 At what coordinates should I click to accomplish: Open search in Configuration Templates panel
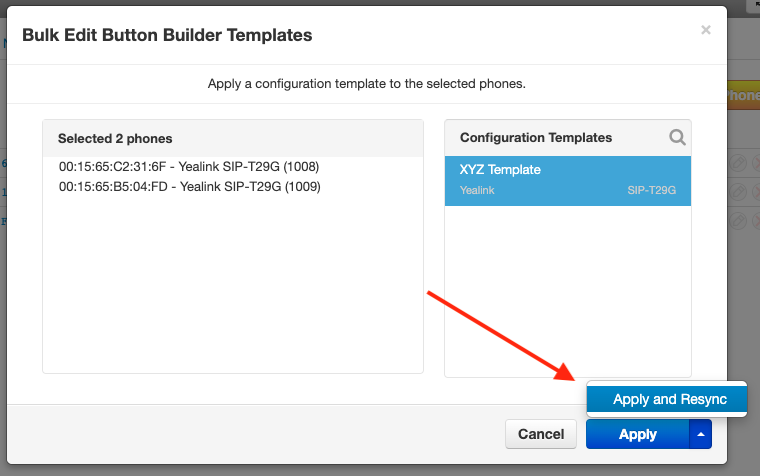click(x=677, y=138)
